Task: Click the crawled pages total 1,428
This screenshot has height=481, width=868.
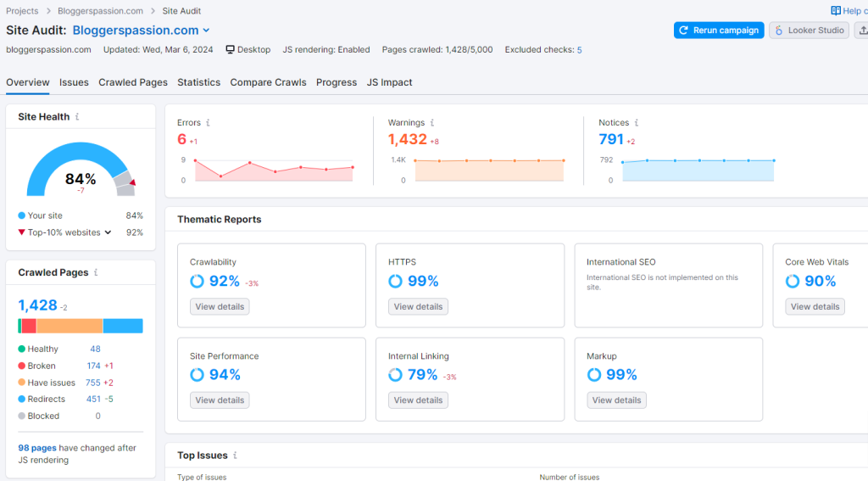Action: 37,305
